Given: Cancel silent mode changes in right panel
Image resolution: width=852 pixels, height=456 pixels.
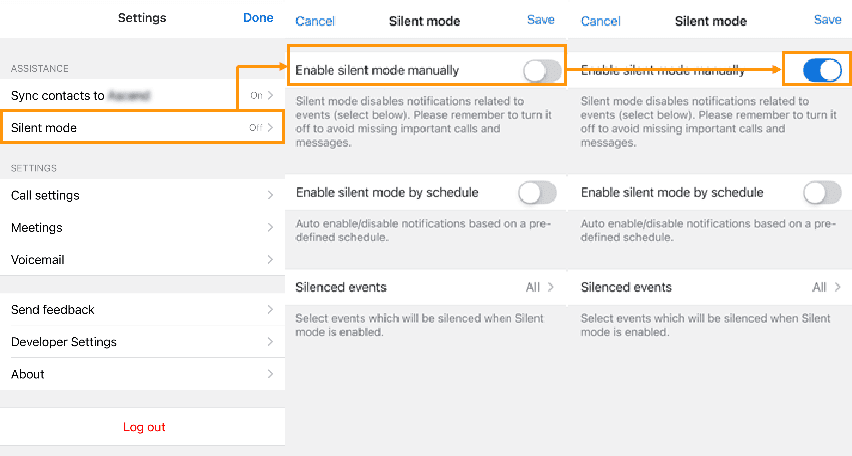Looking at the screenshot, I should click(600, 20).
